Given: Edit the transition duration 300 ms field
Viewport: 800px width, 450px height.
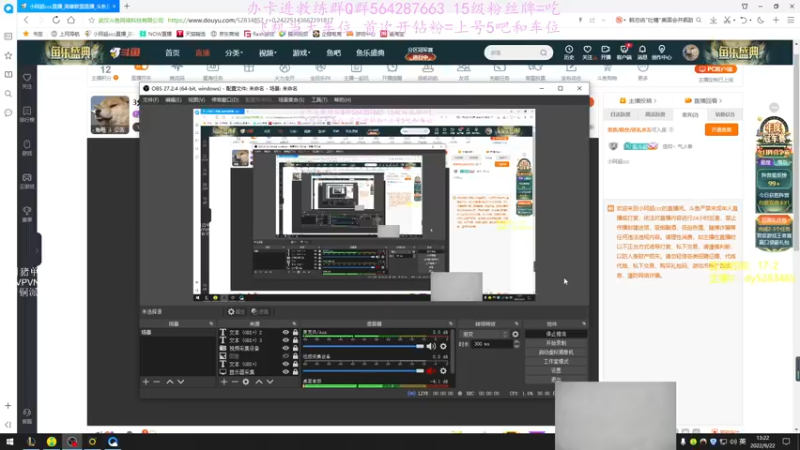Looking at the screenshot, I should point(492,344).
